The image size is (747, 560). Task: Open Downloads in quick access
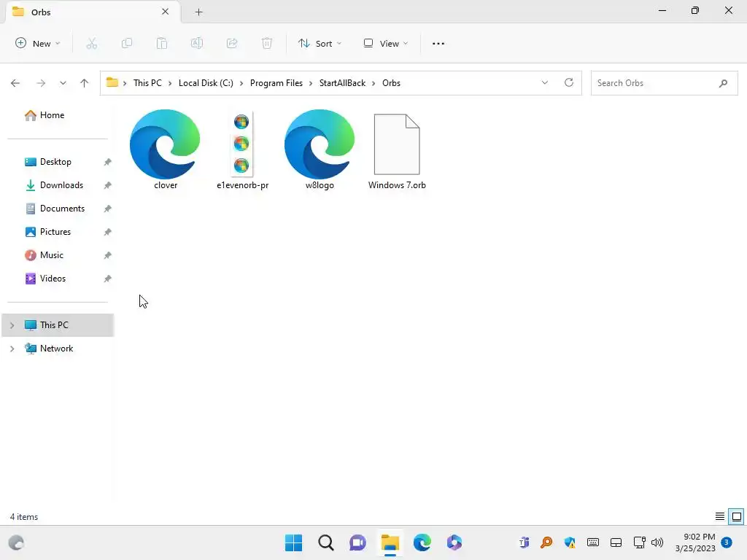(x=61, y=185)
